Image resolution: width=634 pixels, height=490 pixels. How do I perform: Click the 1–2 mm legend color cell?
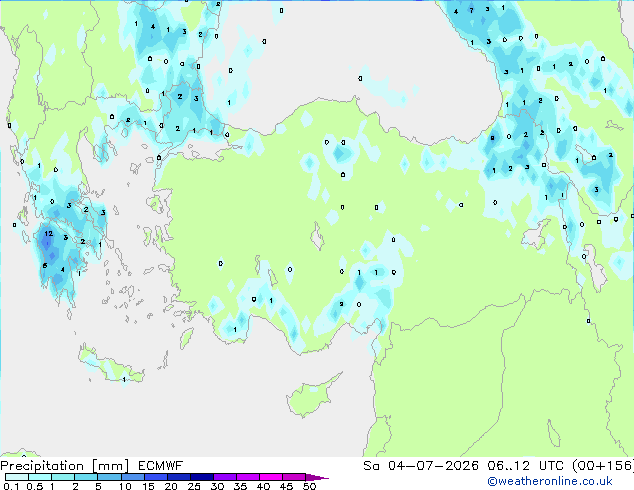(x=63, y=477)
